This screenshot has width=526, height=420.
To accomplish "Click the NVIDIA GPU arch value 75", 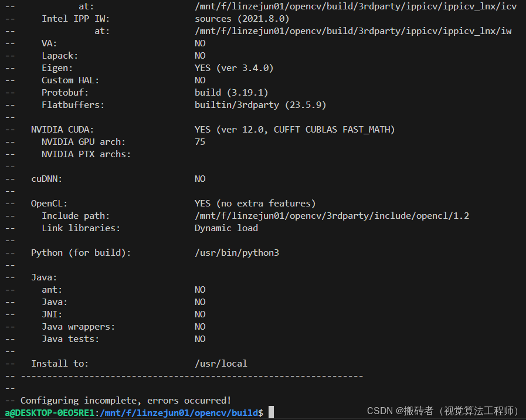I will pos(200,141).
